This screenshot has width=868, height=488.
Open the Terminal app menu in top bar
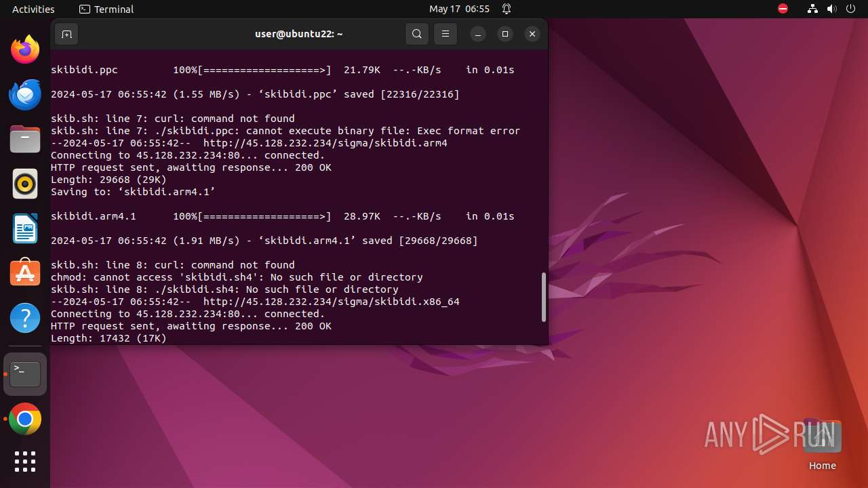(106, 9)
